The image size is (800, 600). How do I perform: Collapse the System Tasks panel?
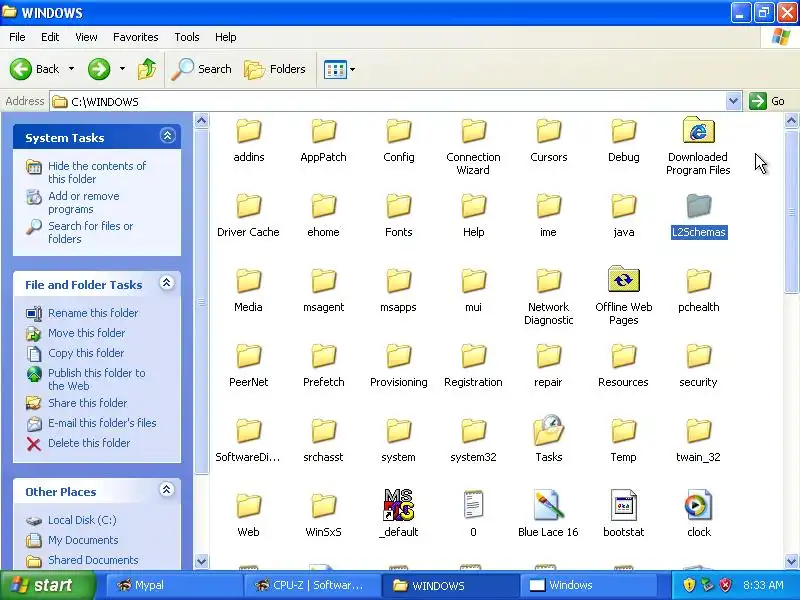pyautogui.click(x=167, y=136)
